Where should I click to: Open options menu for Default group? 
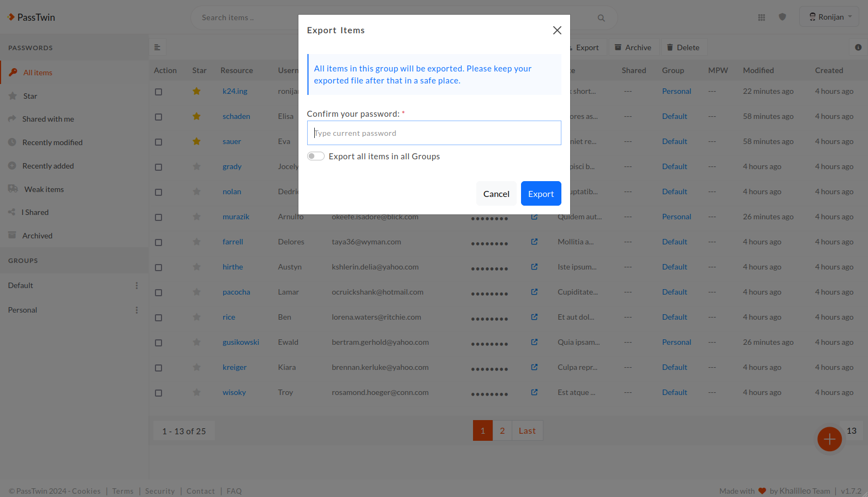click(136, 285)
